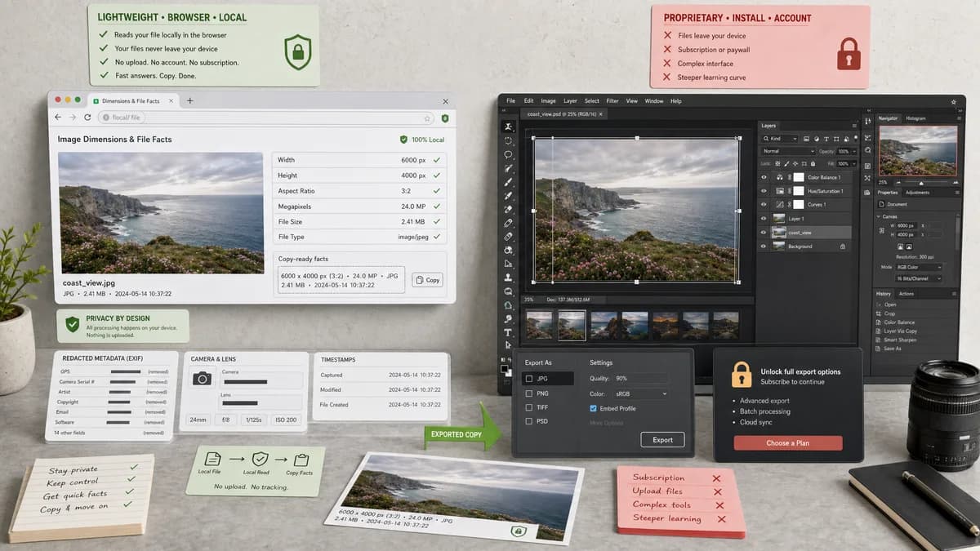Switch to the Adjustments tab
The image size is (980, 551).
(x=917, y=193)
